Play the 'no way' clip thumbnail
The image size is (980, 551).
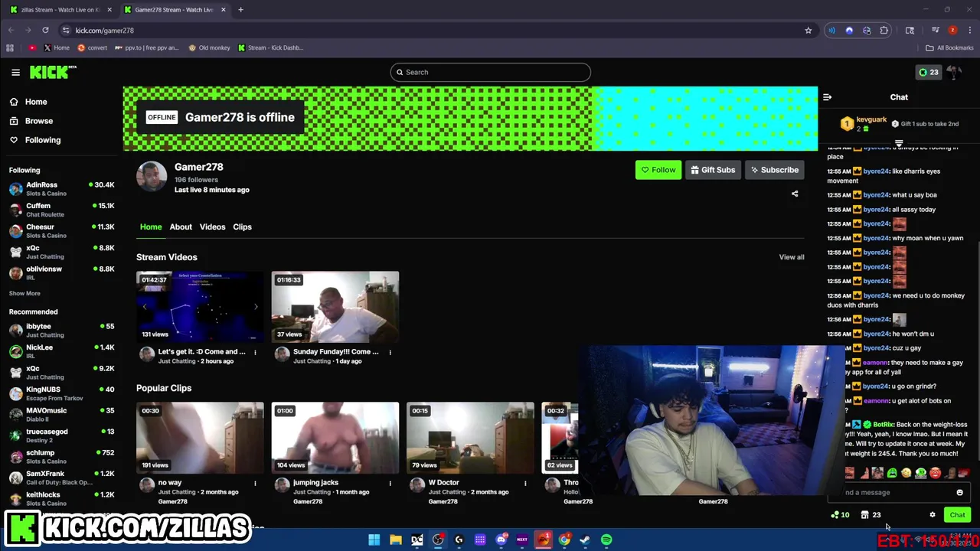[200, 438]
